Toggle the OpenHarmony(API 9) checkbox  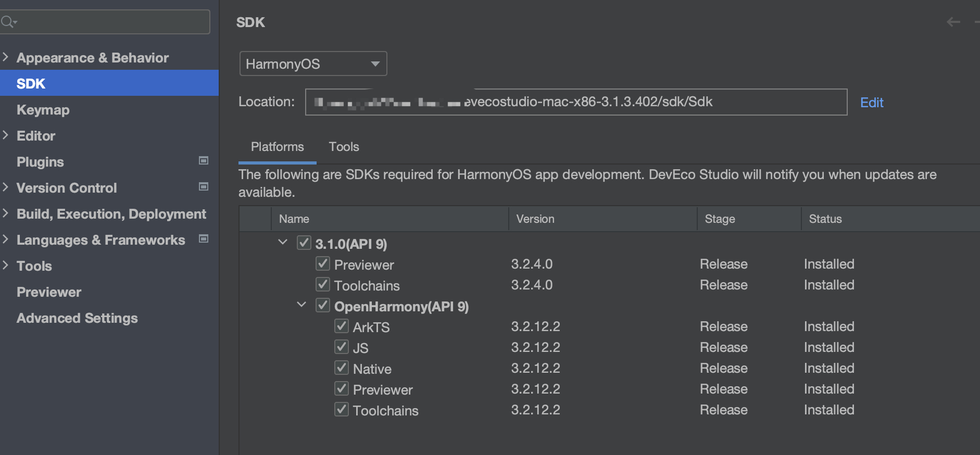pos(323,305)
